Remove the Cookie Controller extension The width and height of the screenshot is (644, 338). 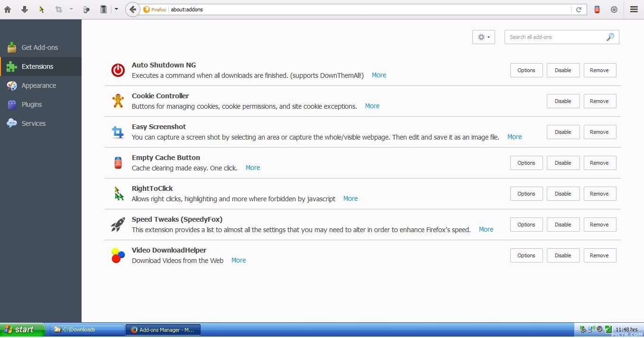click(599, 101)
